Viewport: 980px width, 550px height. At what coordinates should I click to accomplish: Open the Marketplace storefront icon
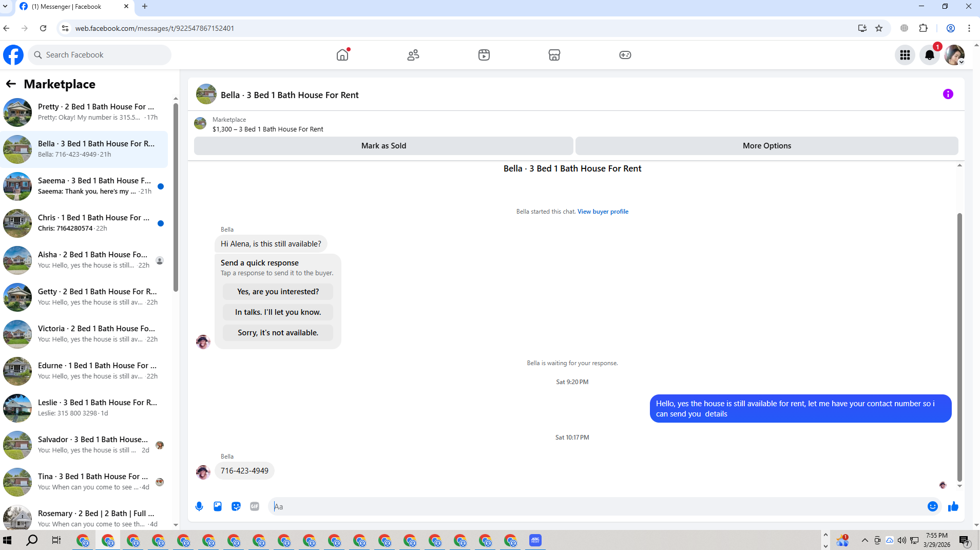pyautogui.click(x=554, y=55)
